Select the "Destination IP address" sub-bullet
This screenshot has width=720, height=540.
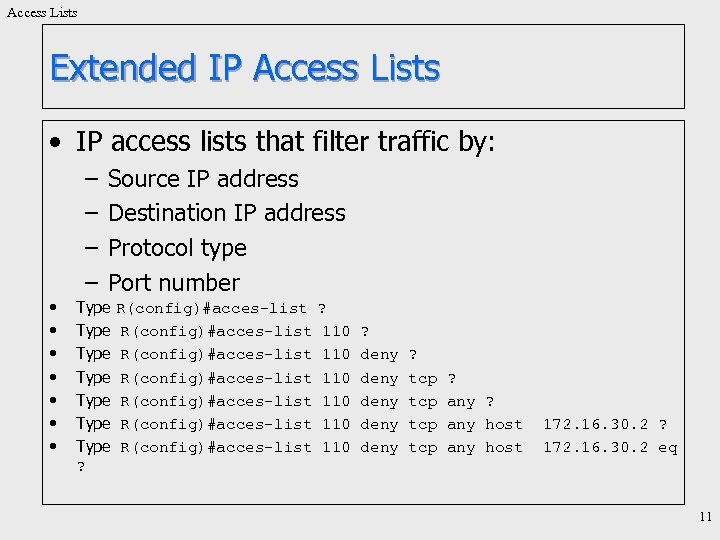tap(226, 213)
